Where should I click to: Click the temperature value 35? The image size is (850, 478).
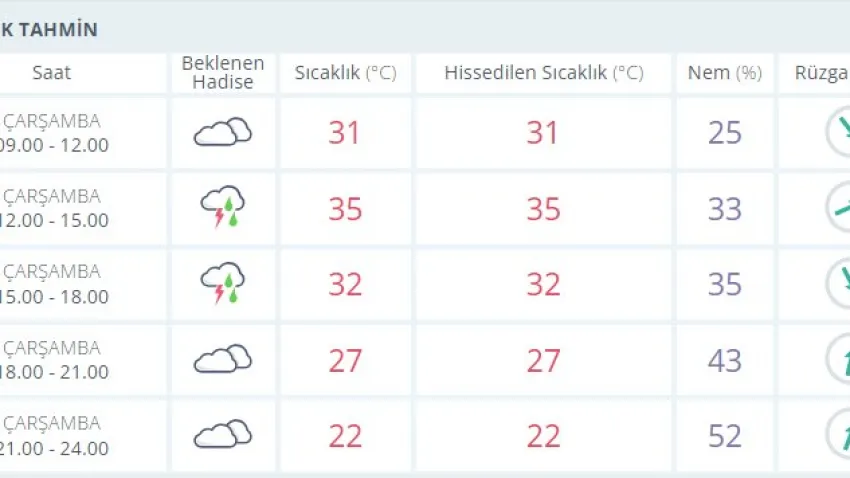pos(345,209)
